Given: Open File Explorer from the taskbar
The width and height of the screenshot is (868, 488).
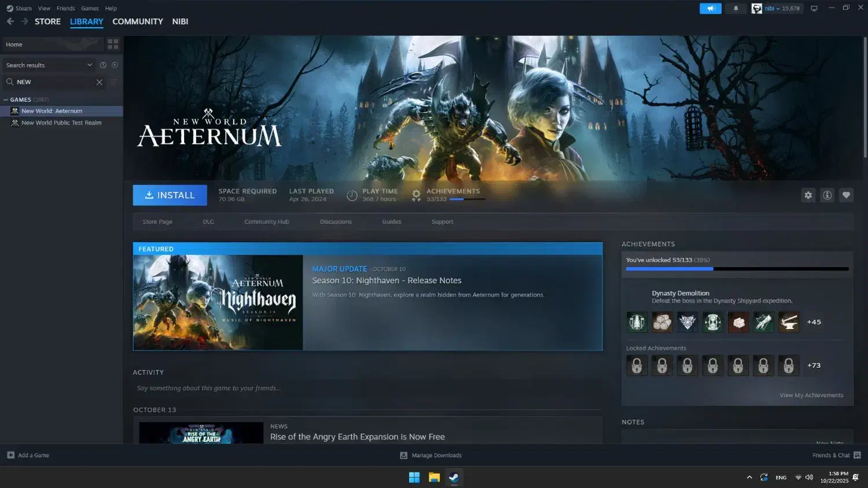Looking at the screenshot, I should click(434, 478).
